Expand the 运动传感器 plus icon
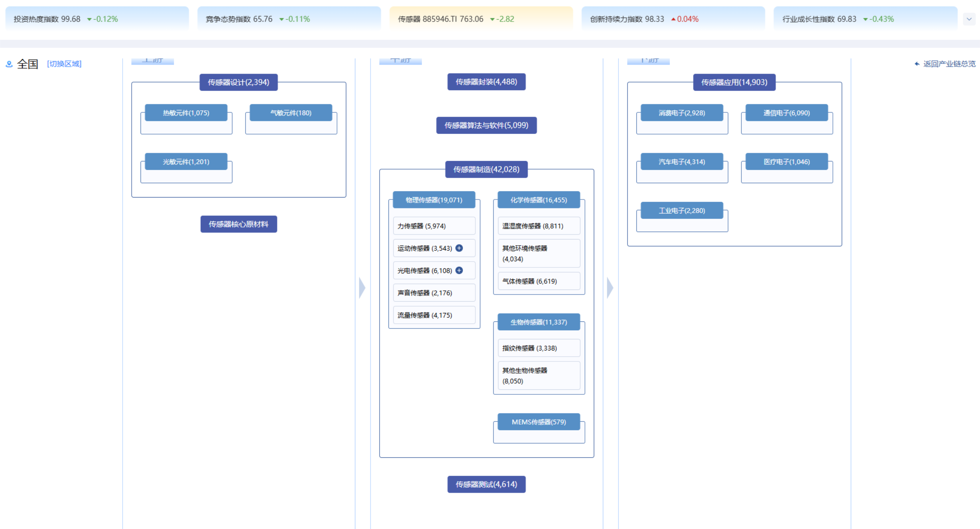 [x=459, y=248]
